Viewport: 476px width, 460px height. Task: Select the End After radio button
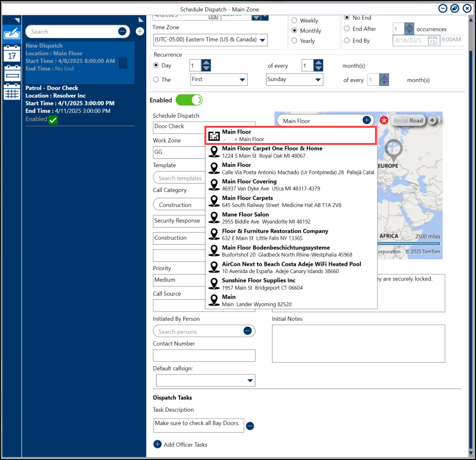pyautogui.click(x=347, y=29)
